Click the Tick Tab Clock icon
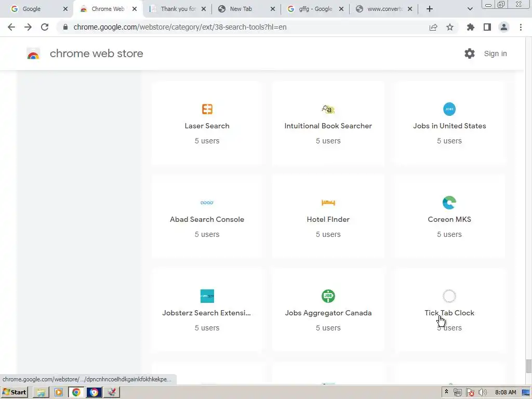This screenshot has height=399, width=532. coord(449,296)
